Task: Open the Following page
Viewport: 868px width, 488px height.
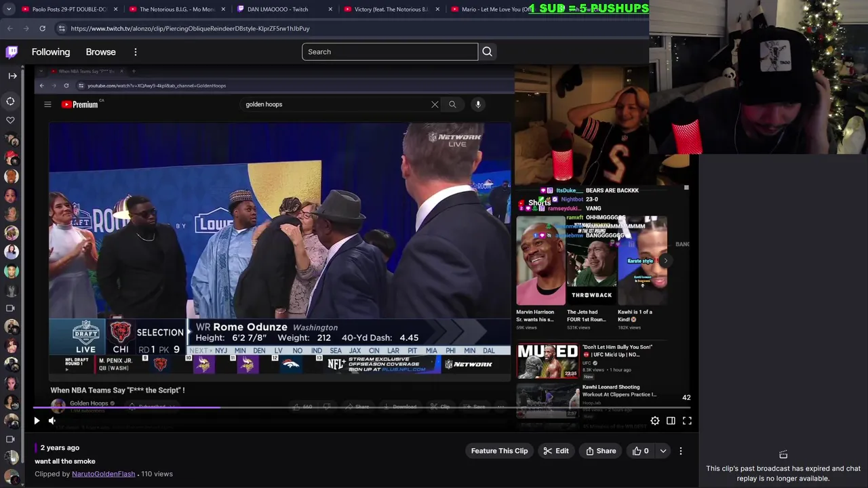Action: 51,52
